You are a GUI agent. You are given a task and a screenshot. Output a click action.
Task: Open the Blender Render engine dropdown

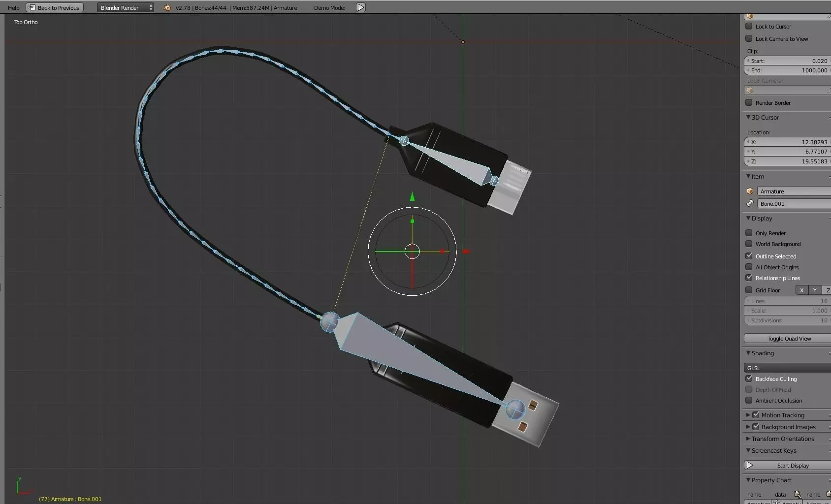pos(125,7)
